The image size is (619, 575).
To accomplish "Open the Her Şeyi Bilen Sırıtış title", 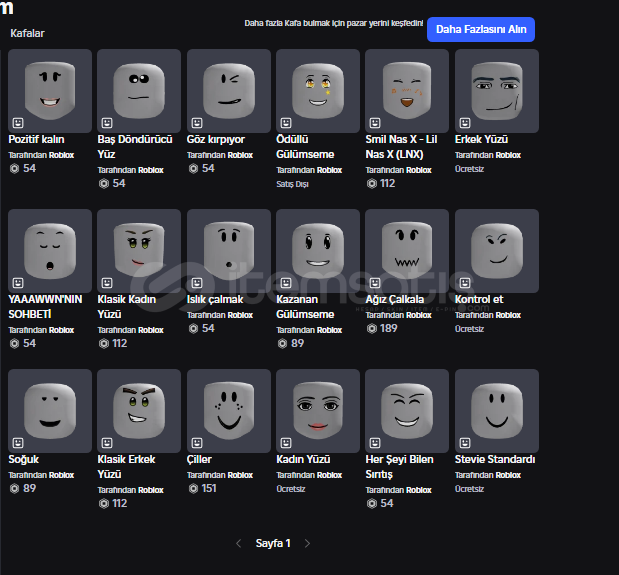I will click(398, 466).
